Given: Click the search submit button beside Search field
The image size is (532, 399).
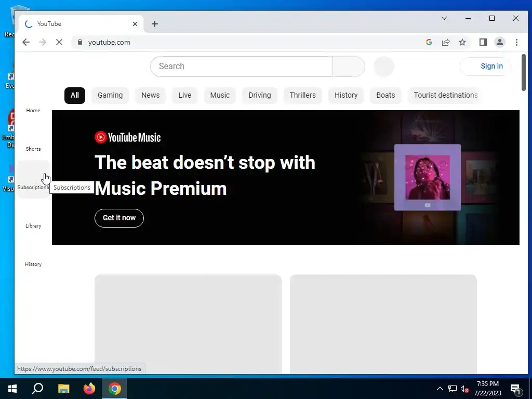Looking at the screenshot, I should 349,66.
